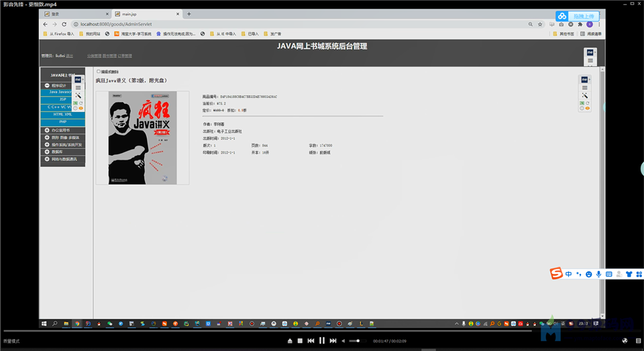Click the browser forward arrow
This screenshot has height=351, width=644.
(54, 24)
